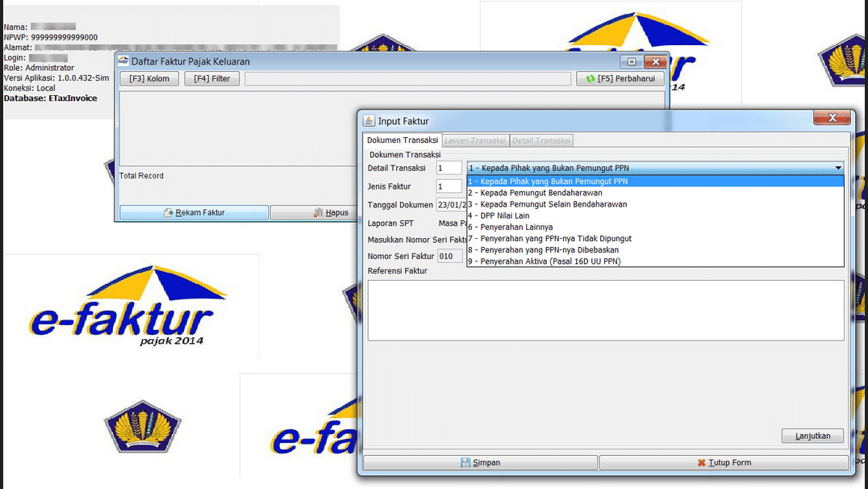Click the Tanggal Dokumen date field
This screenshot has width=868, height=489.
coord(452,205)
